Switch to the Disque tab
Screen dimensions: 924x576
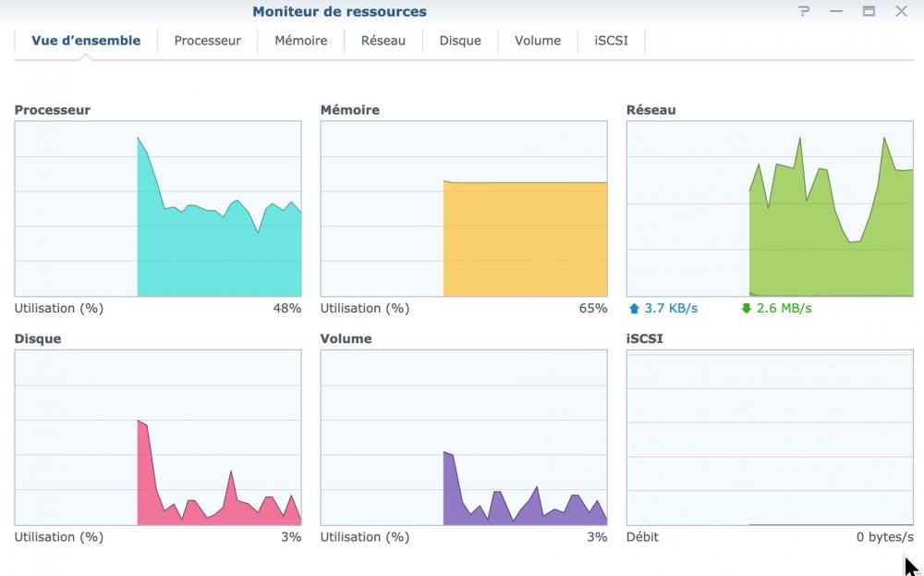pyautogui.click(x=460, y=41)
